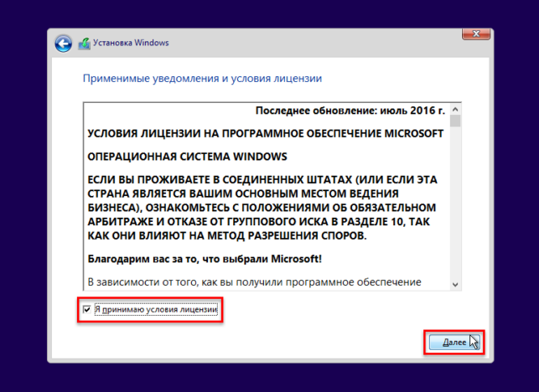This screenshot has height=392, width=539.
Task: Click the license scrollbar thumb
Action: tap(455, 121)
